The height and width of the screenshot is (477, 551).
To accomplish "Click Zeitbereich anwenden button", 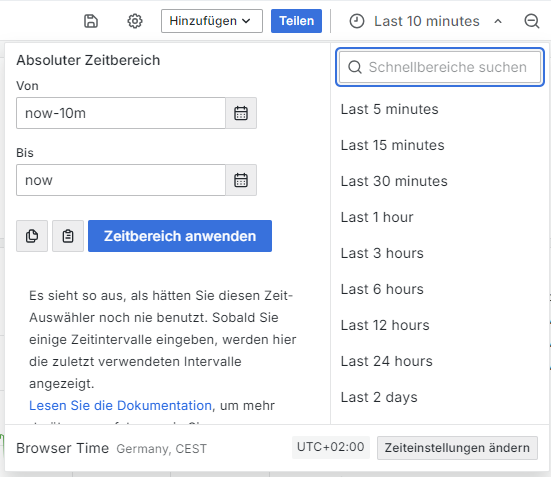I will pyautogui.click(x=180, y=236).
